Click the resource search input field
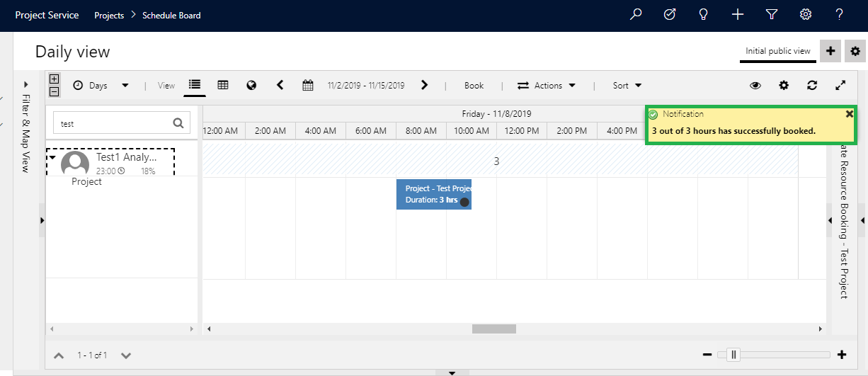The image size is (868, 376). (x=113, y=123)
